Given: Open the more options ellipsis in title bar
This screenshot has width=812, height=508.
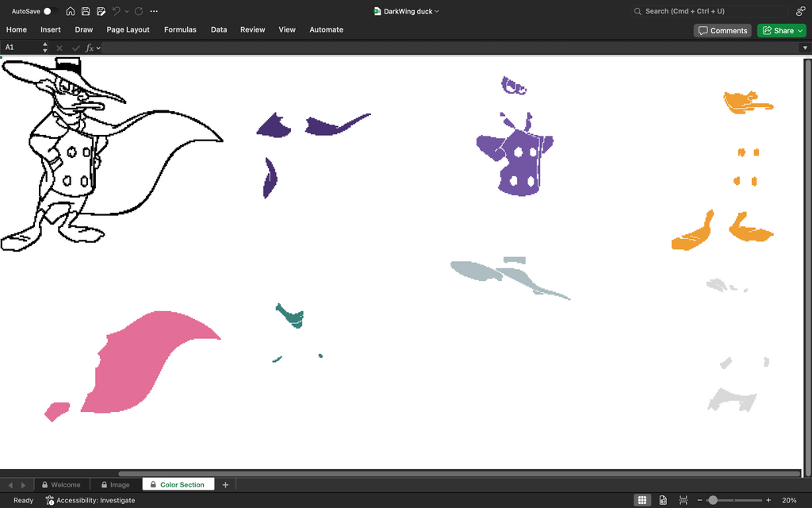Looking at the screenshot, I should point(154,11).
